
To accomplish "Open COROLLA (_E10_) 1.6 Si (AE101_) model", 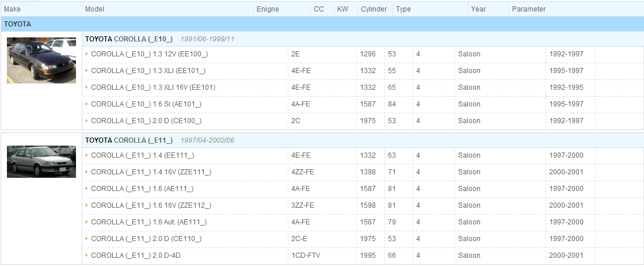I will (147, 104).
